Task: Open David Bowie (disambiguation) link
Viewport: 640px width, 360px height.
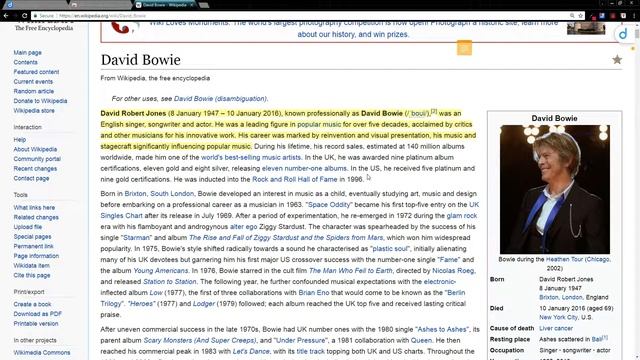Action: coord(220,99)
